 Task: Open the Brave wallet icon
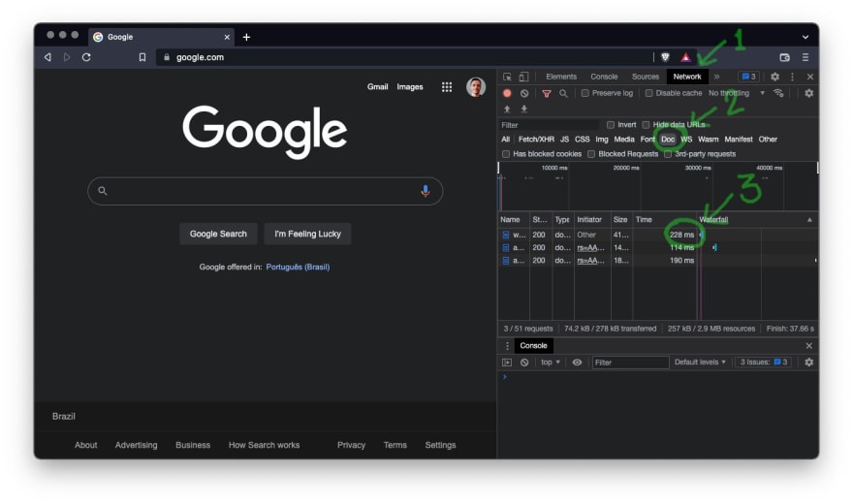click(784, 57)
